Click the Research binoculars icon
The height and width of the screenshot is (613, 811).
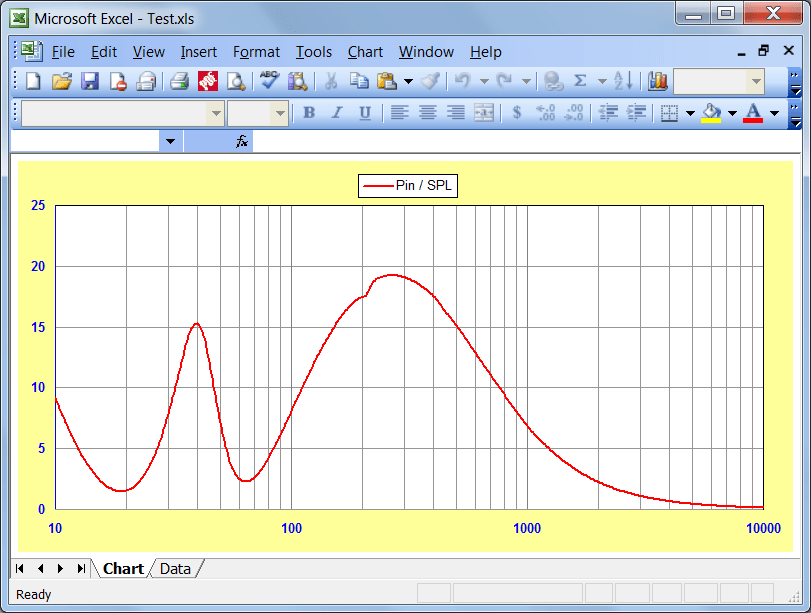tap(298, 81)
